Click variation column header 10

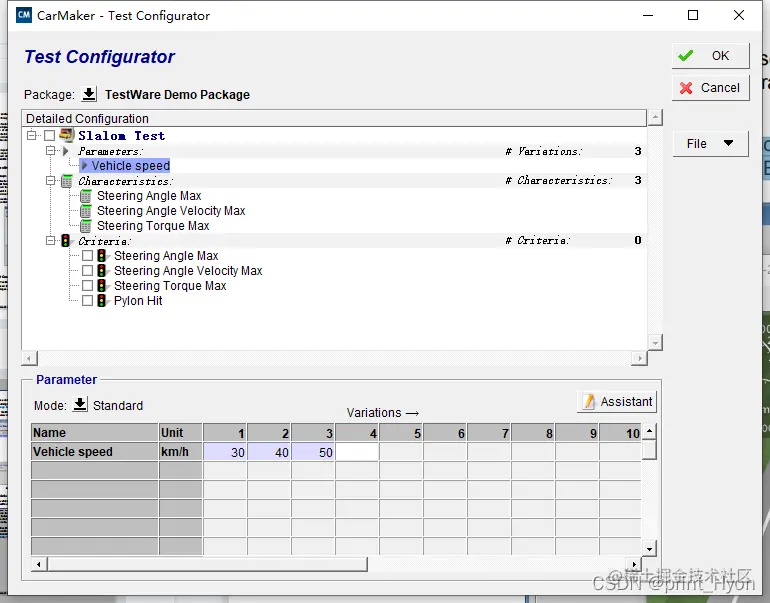point(621,433)
